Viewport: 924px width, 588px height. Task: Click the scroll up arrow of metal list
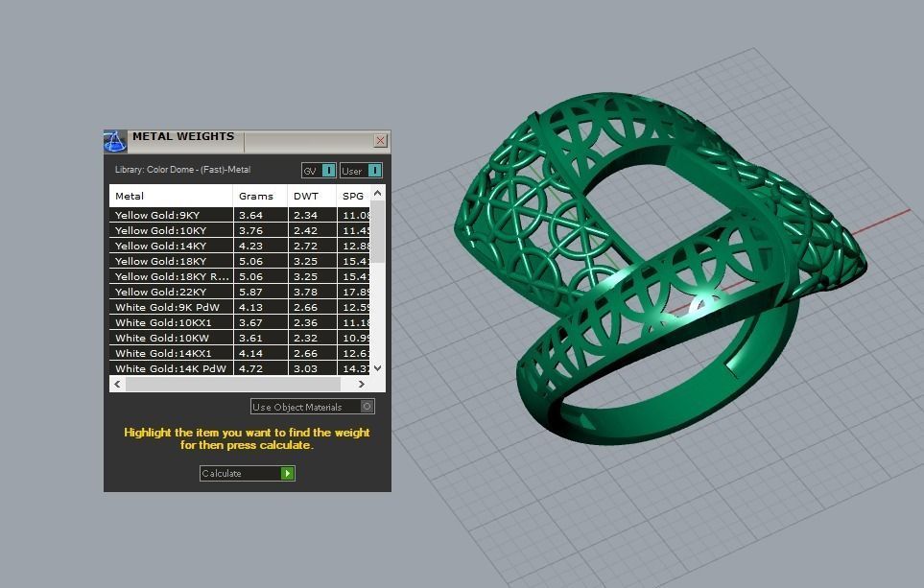(x=378, y=193)
